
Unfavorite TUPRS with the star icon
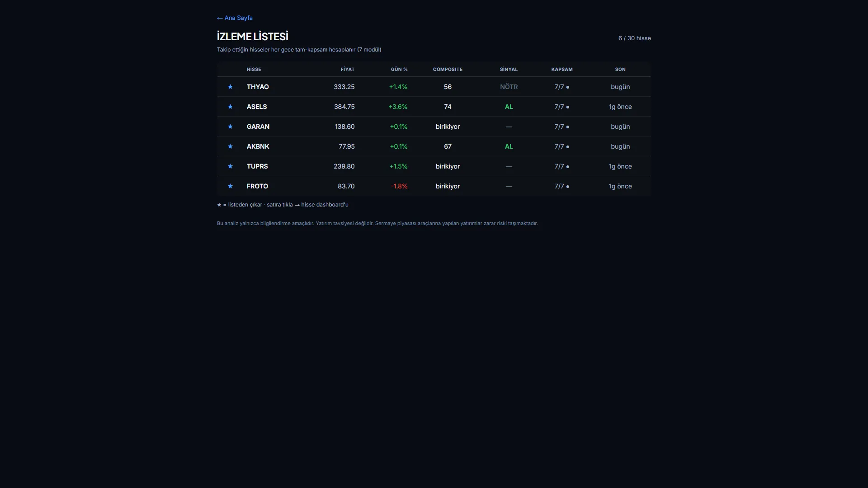tap(230, 166)
